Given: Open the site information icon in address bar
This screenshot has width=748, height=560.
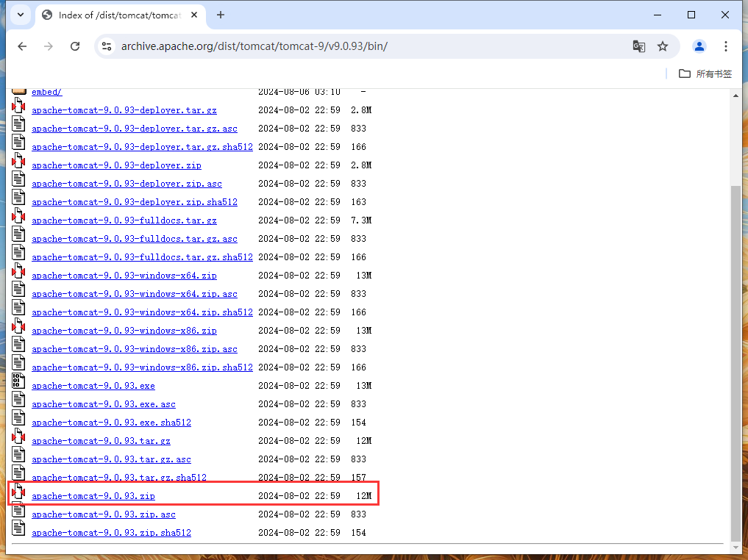Looking at the screenshot, I should (107, 46).
